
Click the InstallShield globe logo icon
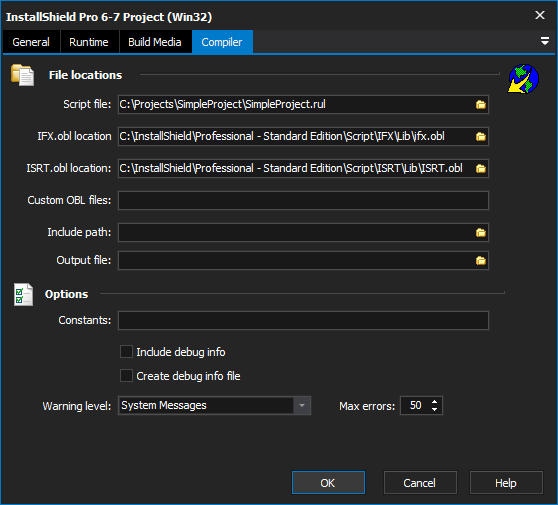coord(523,79)
